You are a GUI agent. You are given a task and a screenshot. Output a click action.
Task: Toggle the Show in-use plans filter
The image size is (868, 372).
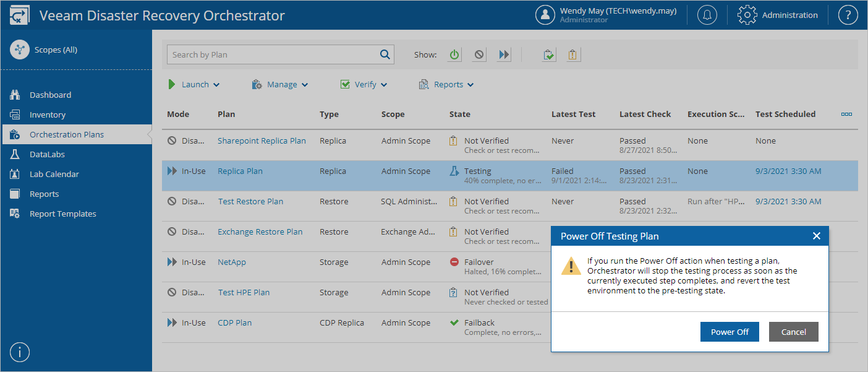pos(504,54)
